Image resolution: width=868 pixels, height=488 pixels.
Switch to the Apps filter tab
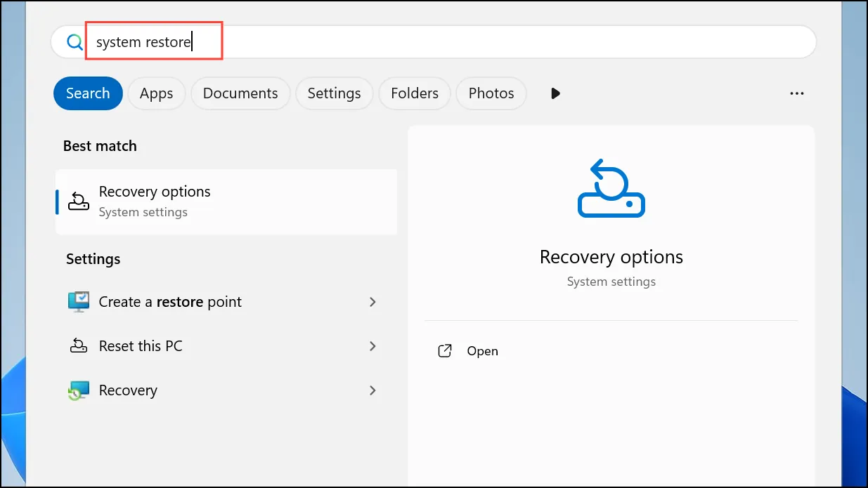[156, 93]
